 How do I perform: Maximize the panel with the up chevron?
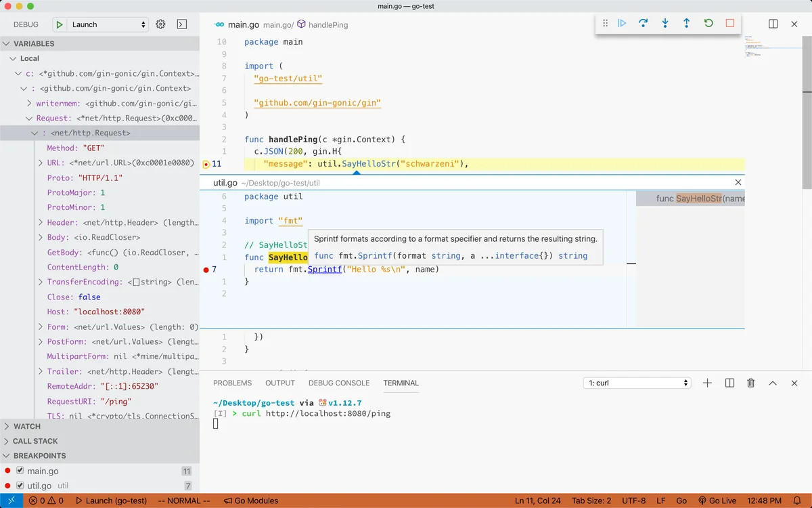coord(773,383)
